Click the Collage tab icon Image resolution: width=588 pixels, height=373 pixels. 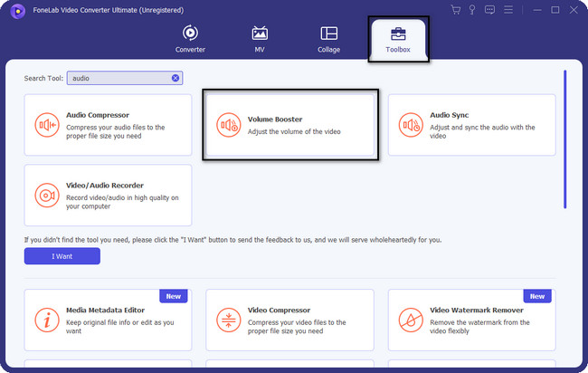(x=329, y=33)
